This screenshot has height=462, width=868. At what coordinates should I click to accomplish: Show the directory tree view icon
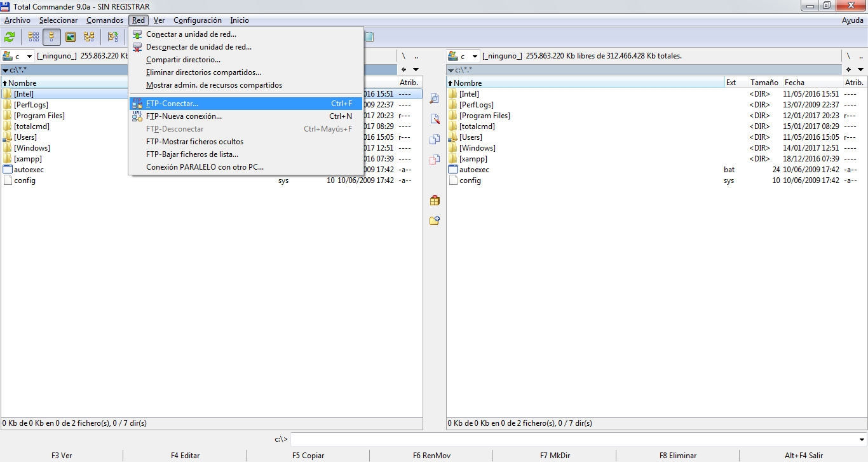[x=89, y=37]
